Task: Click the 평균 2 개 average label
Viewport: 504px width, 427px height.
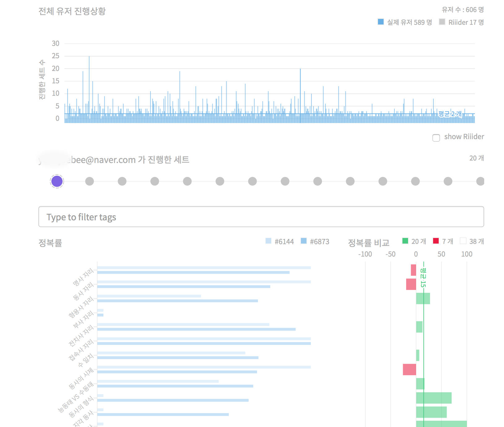Action: [x=450, y=114]
